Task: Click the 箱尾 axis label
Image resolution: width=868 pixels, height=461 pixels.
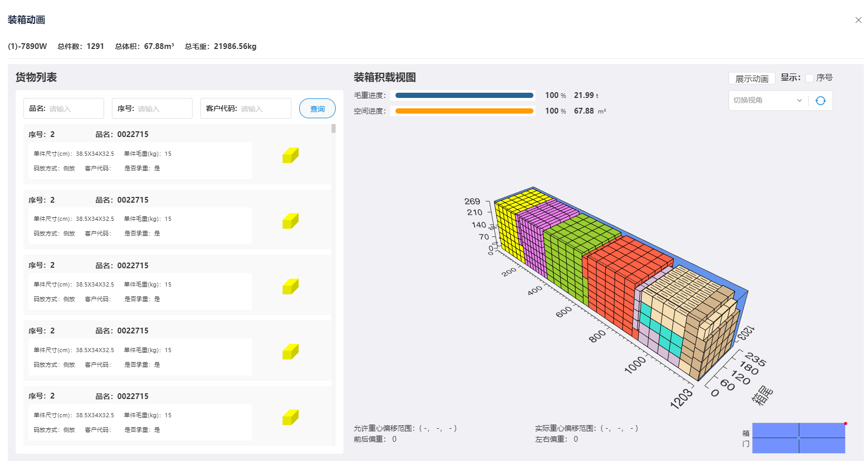Action: coord(763,395)
